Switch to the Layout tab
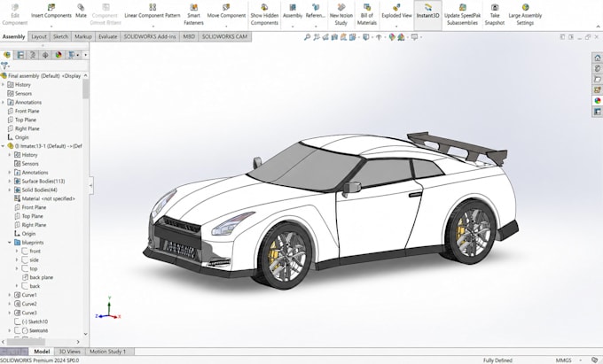The image size is (603, 364). [x=39, y=36]
